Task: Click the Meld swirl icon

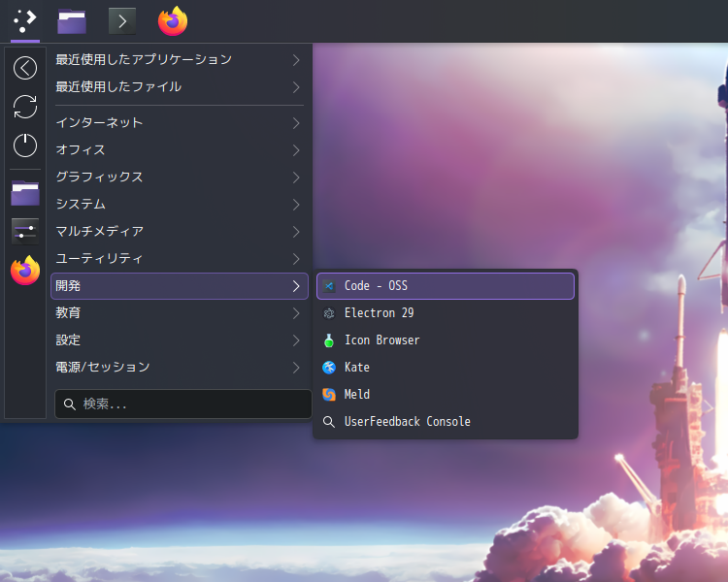Action: click(329, 395)
